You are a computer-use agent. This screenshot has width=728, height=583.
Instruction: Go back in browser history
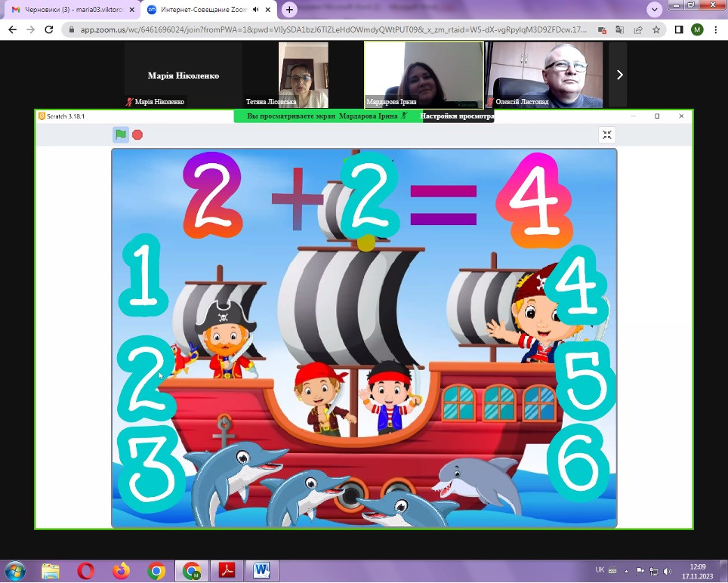(x=13, y=29)
